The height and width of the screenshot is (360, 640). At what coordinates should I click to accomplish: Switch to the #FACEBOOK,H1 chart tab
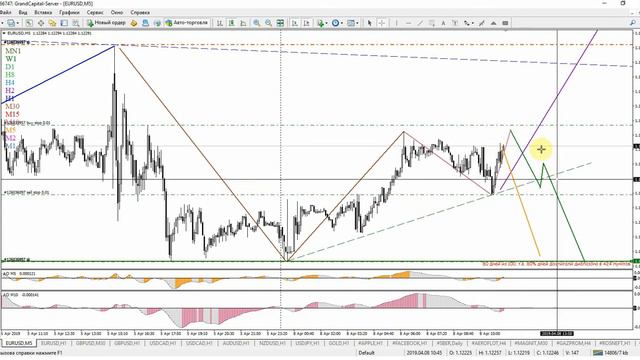[409, 343]
